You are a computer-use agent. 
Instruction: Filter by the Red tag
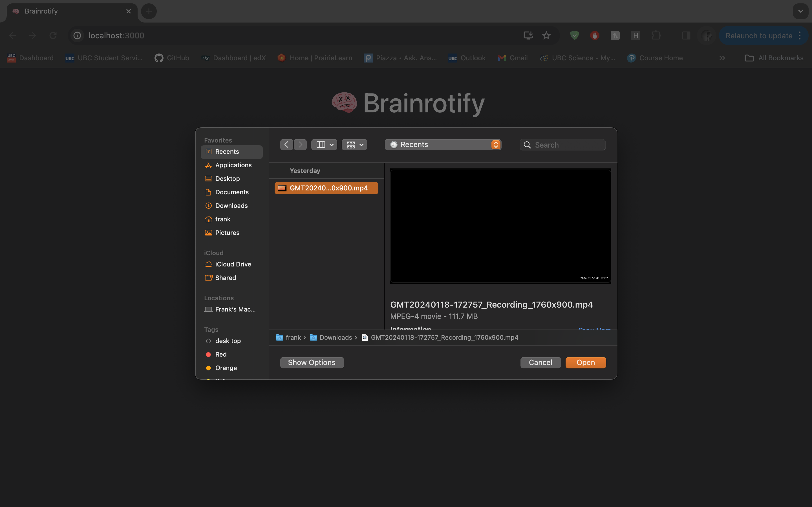click(221, 354)
